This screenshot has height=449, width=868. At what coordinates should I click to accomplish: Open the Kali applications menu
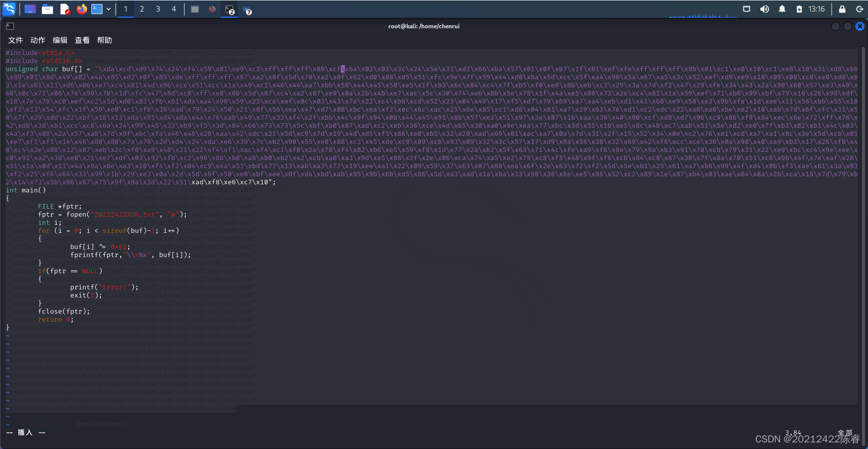9,9
